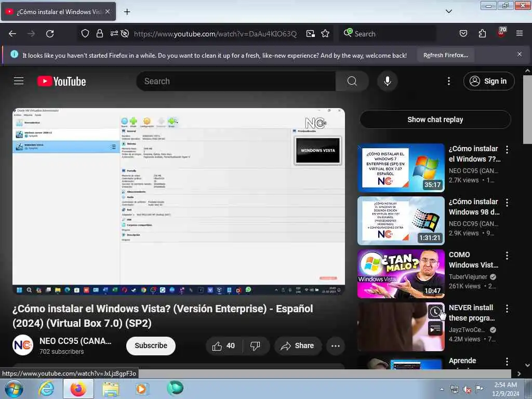Click 'NEVER install these progra...' title
The height and width of the screenshot is (399, 532).
pyautogui.click(x=472, y=312)
